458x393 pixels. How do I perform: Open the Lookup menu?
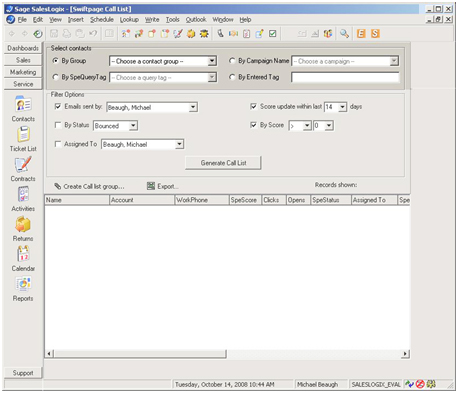point(129,20)
